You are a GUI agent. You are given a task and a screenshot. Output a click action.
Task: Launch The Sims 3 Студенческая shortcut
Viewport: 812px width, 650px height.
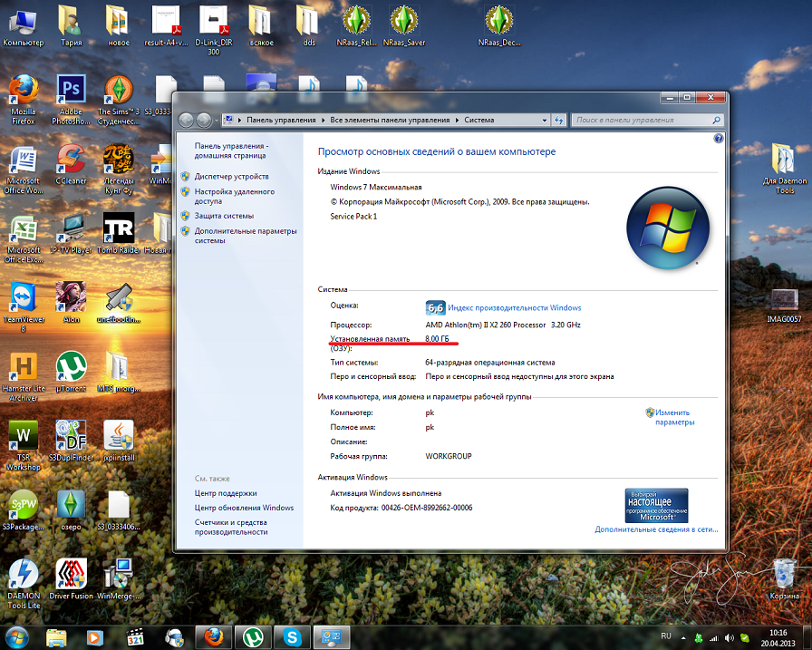[119, 100]
